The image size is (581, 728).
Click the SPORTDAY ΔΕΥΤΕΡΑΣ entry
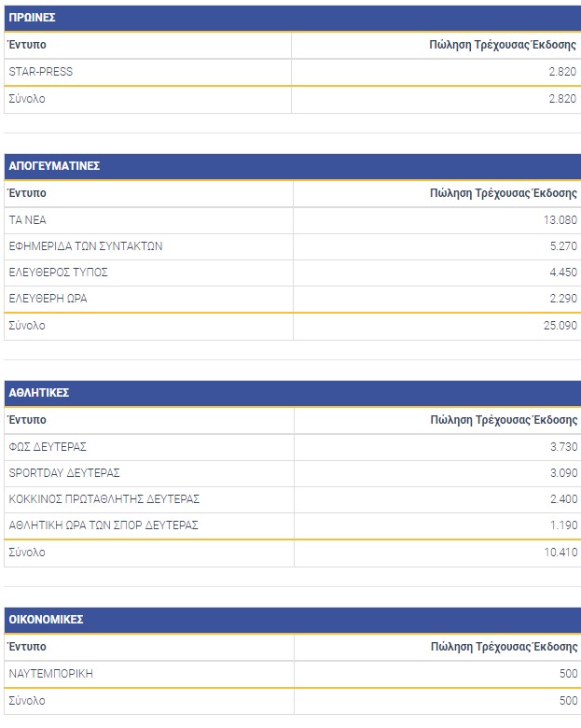click(64, 473)
